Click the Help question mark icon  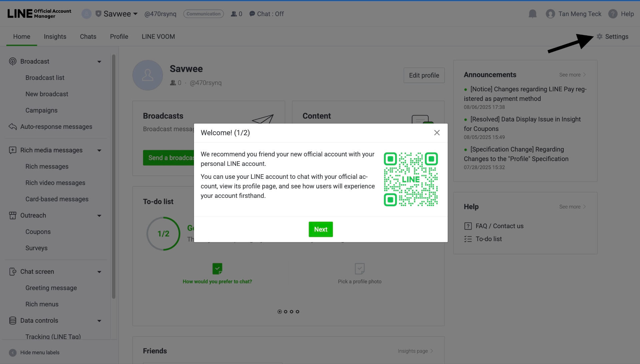point(613,14)
